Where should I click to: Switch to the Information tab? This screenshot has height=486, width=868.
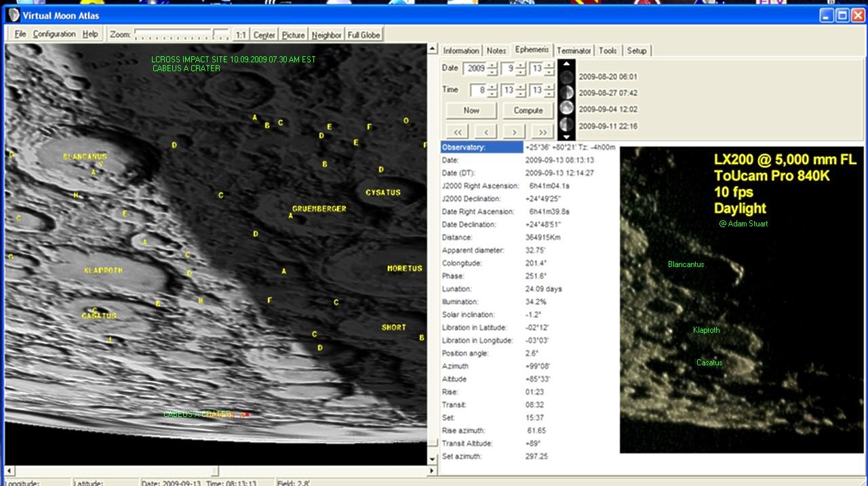(x=461, y=51)
